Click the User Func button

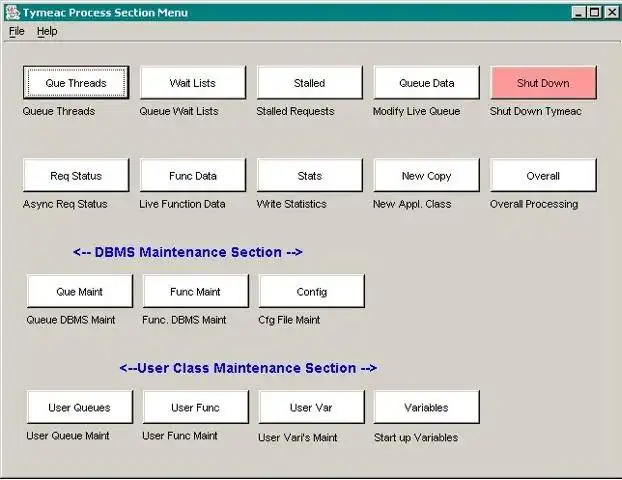(x=196, y=407)
